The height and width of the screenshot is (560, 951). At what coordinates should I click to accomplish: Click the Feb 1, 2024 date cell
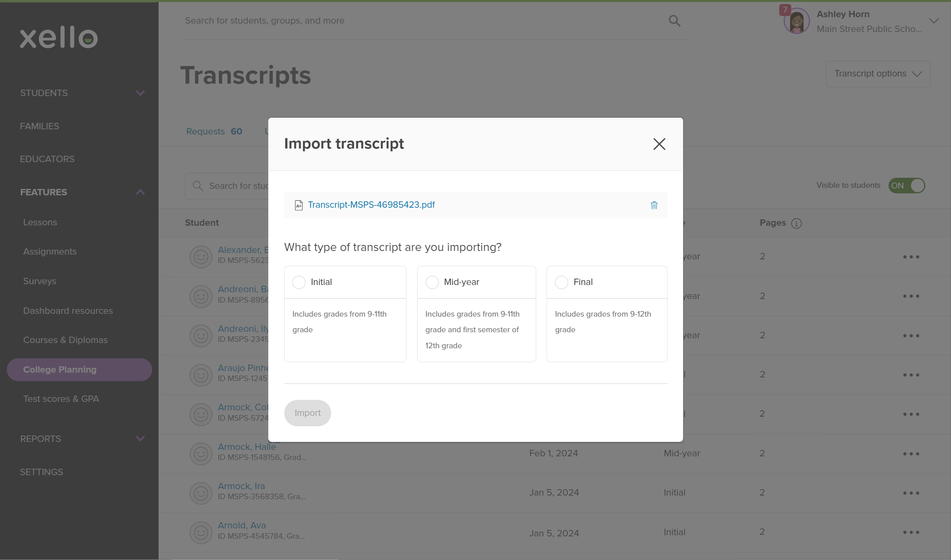pyautogui.click(x=553, y=453)
